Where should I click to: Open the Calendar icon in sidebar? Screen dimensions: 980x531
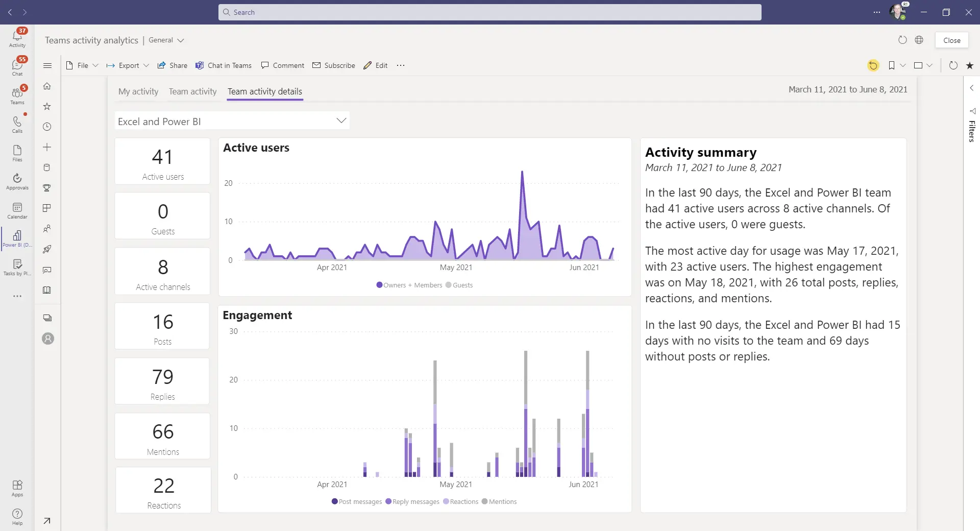coord(17,209)
